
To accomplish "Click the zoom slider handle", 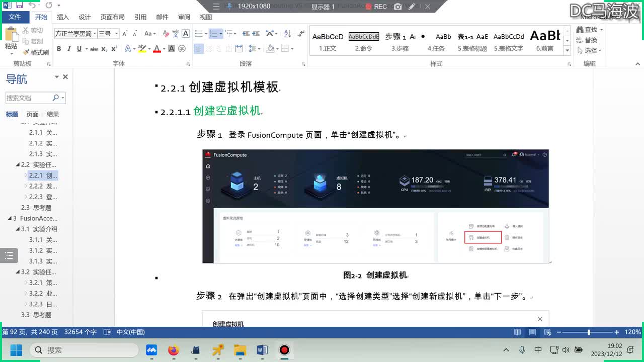I will point(589,332).
